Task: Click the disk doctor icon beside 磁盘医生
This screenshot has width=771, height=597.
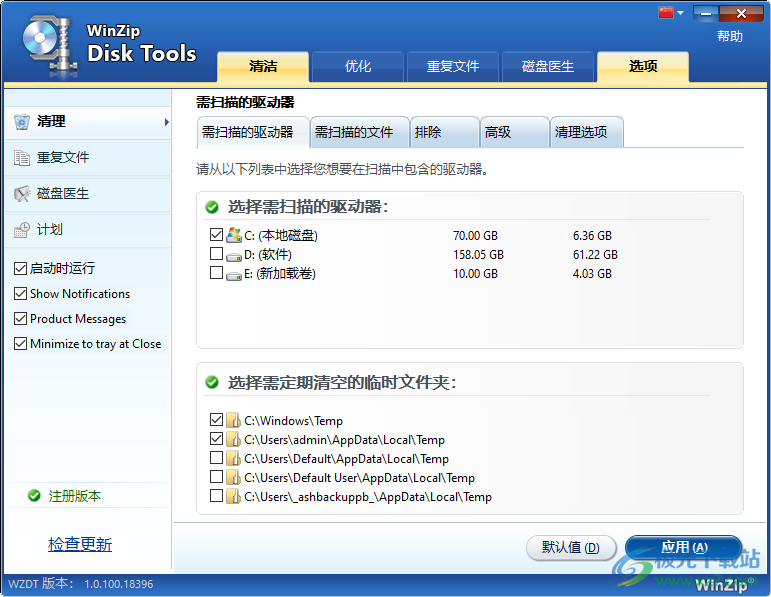Action: point(22,194)
